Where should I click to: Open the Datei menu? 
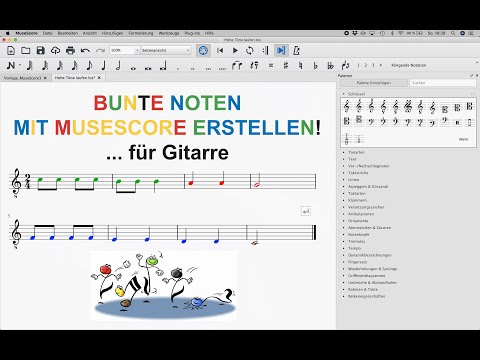pos(47,33)
